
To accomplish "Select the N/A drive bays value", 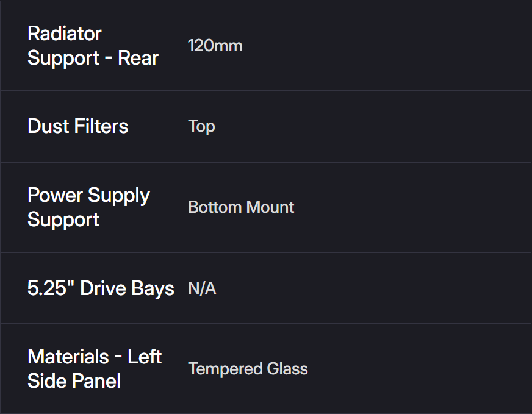I will tap(202, 288).
